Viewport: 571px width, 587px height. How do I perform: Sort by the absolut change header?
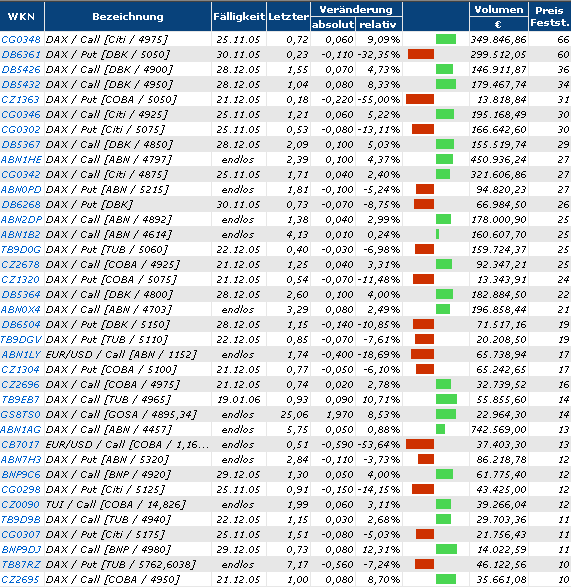pyautogui.click(x=333, y=24)
